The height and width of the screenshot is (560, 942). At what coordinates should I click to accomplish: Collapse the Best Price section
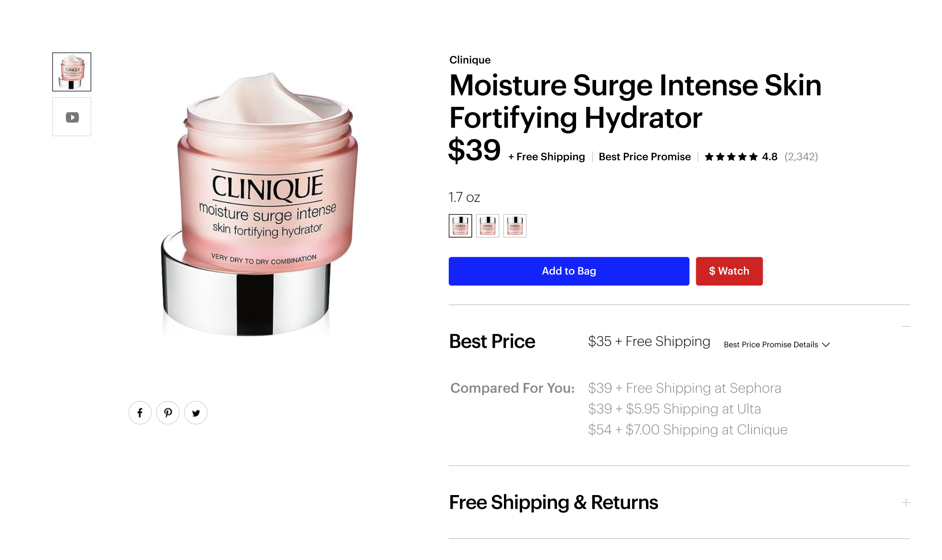click(x=905, y=326)
